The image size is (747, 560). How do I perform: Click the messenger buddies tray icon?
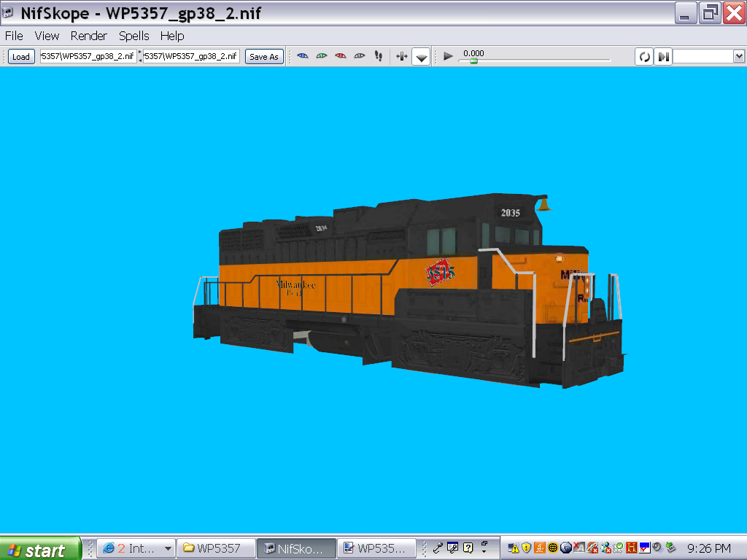(x=605, y=548)
